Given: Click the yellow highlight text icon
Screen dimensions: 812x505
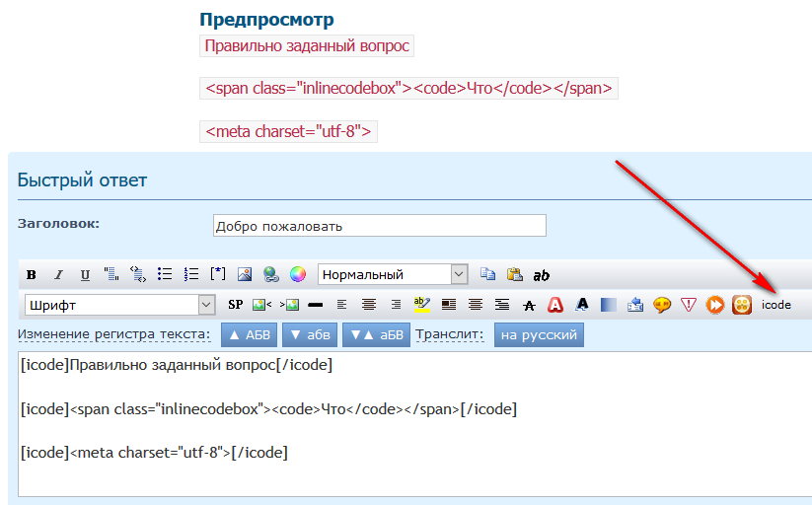Looking at the screenshot, I should tap(422, 305).
